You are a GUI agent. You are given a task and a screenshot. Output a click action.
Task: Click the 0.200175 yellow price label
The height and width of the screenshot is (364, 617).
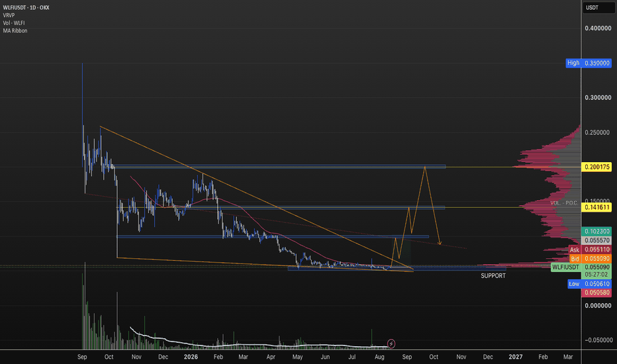pos(596,167)
